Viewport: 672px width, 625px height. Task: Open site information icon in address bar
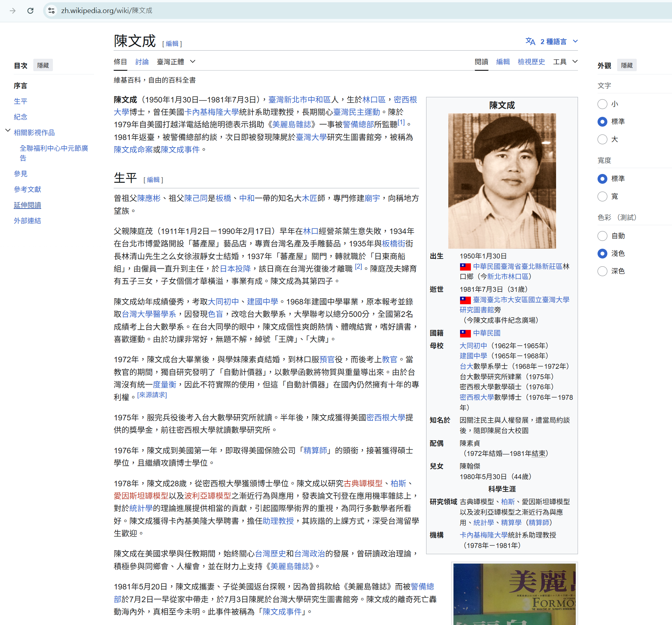click(x=52, y=11)
